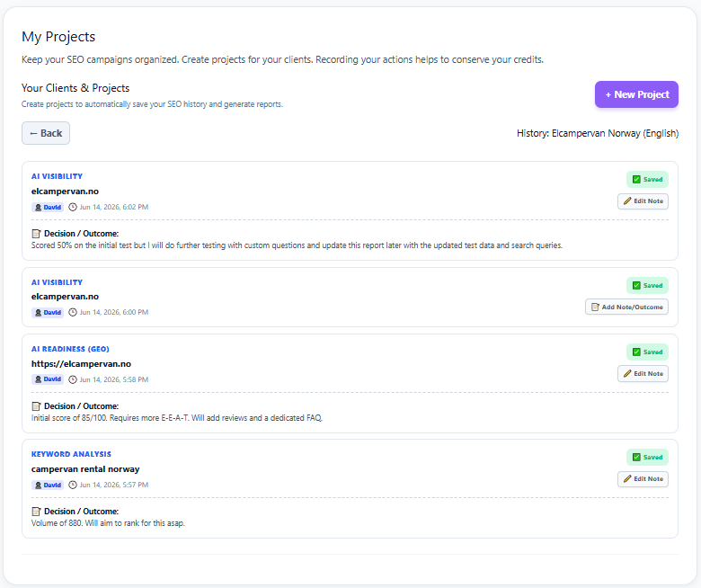701x588 pixels.
Task: Click timestamp 'Jun 14, 2026, 6:02 PM'
Action: pos(114,207)
